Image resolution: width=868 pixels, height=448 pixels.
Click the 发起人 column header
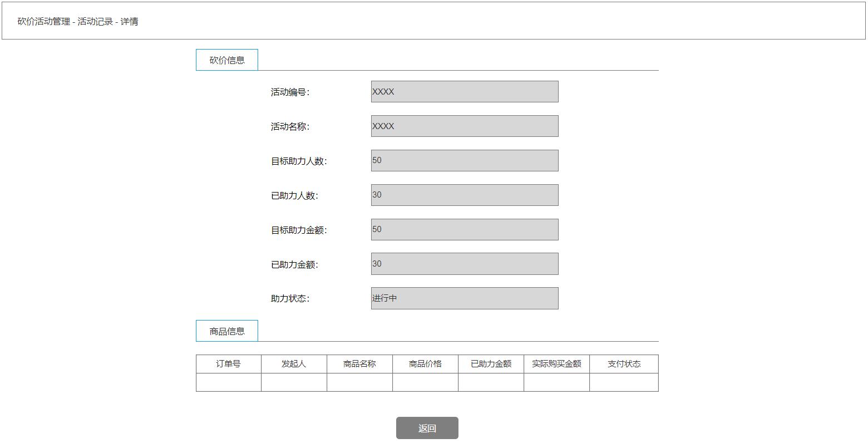[x=294, y=363]
